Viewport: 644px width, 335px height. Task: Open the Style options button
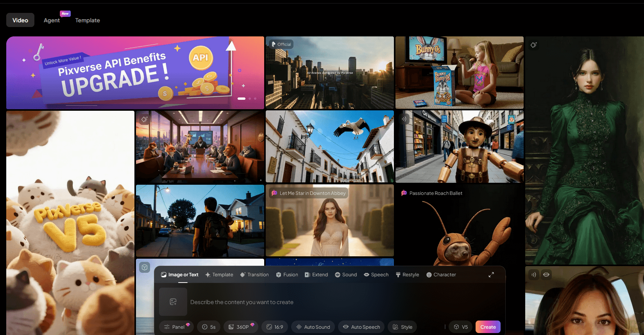[402, 327]
